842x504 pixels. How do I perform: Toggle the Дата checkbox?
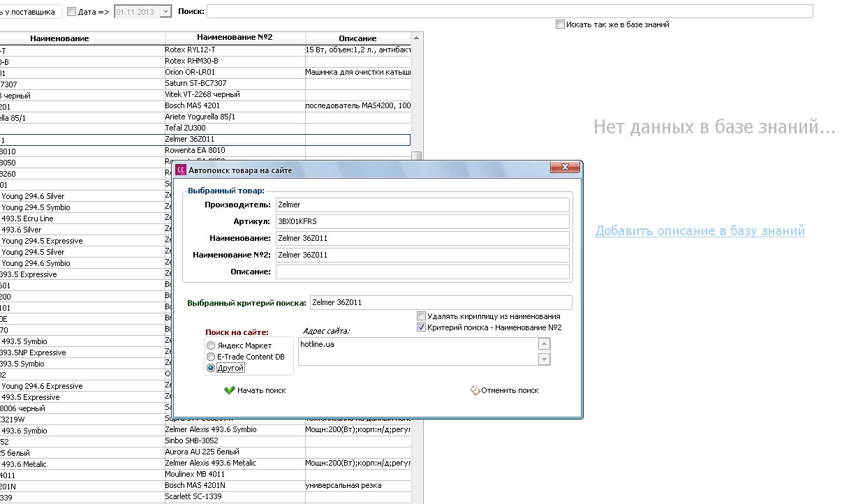(x=72, y=12)
